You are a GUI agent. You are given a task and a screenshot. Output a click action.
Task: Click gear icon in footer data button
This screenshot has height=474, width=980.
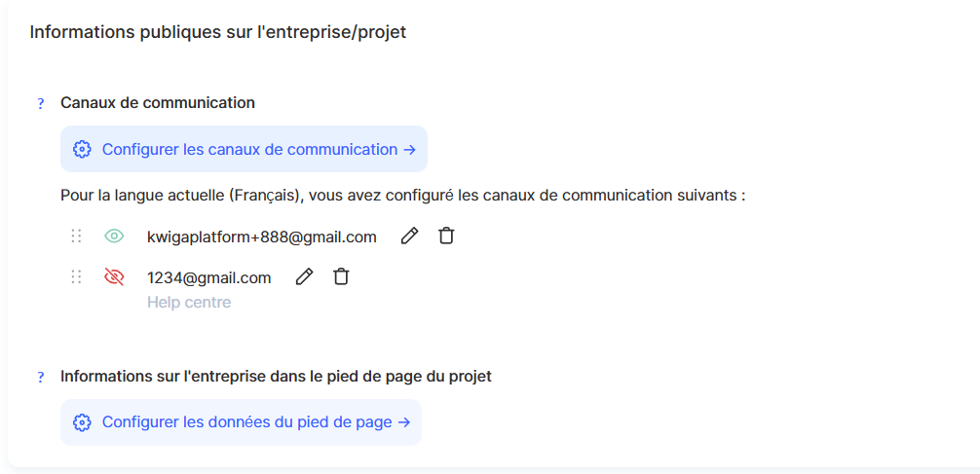[x=83, y=422]
